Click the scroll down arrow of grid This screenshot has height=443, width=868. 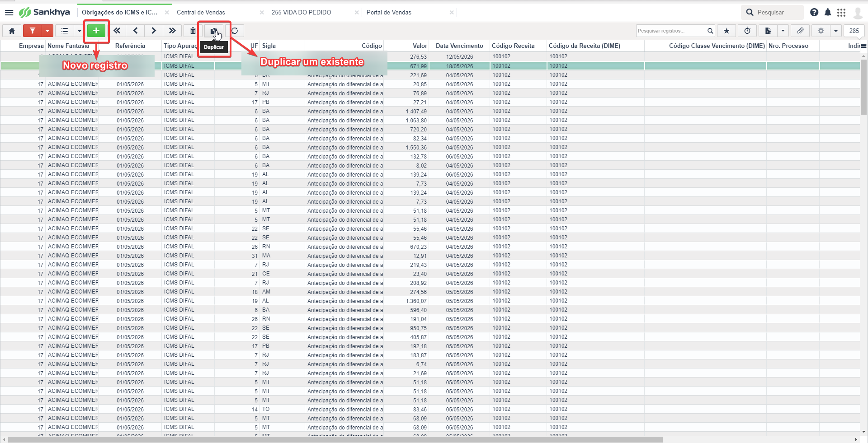point(863,432)
